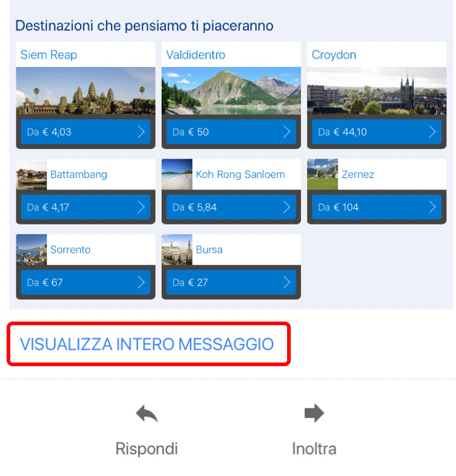The width and height of the screenshot is (456, 476).
Task: Open the Siem Reap temple photo
Action: pos(86,90)
